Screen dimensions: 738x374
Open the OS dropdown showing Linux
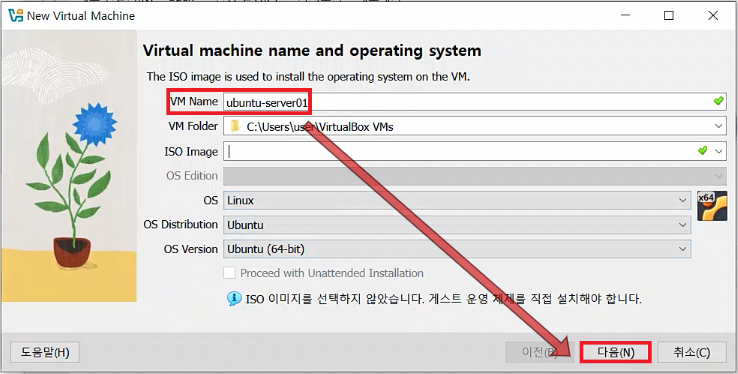click(x=457, y=200)
